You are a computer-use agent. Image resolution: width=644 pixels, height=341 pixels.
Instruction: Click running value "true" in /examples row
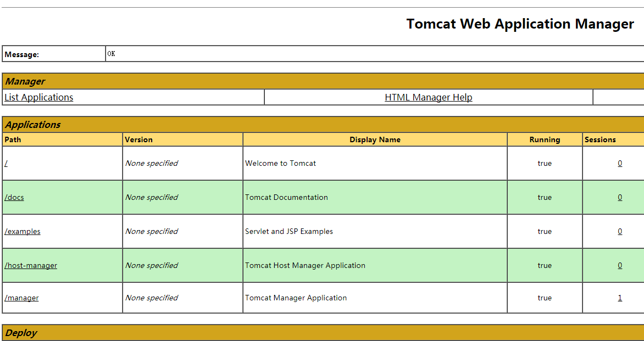tap(545, 231)
